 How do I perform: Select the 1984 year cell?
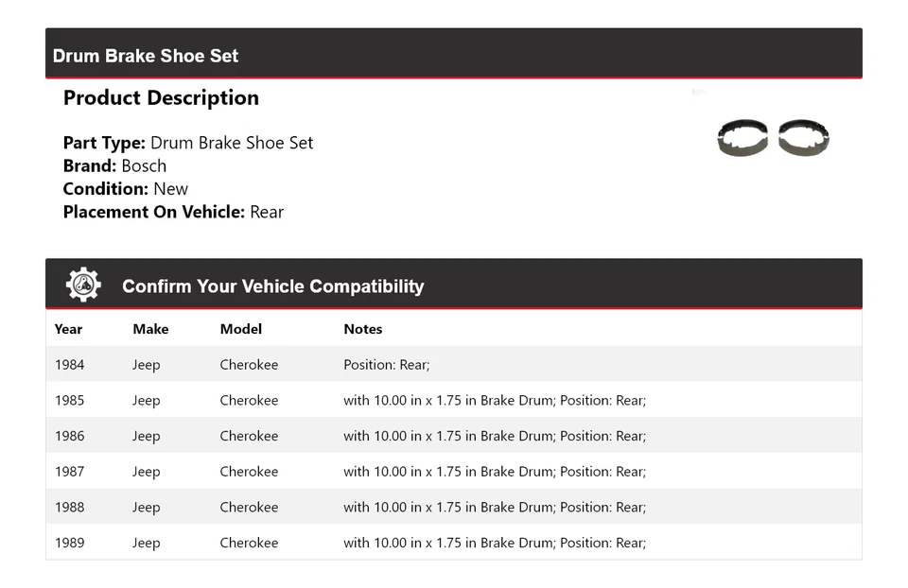(x=69, y=365)
